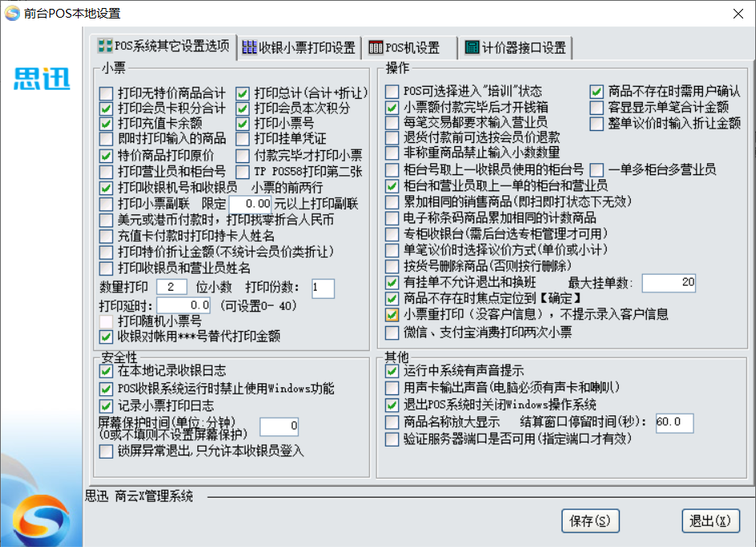
Task: Check 锁屏异常退出 only-cashier login option
Action: point(106,452)
